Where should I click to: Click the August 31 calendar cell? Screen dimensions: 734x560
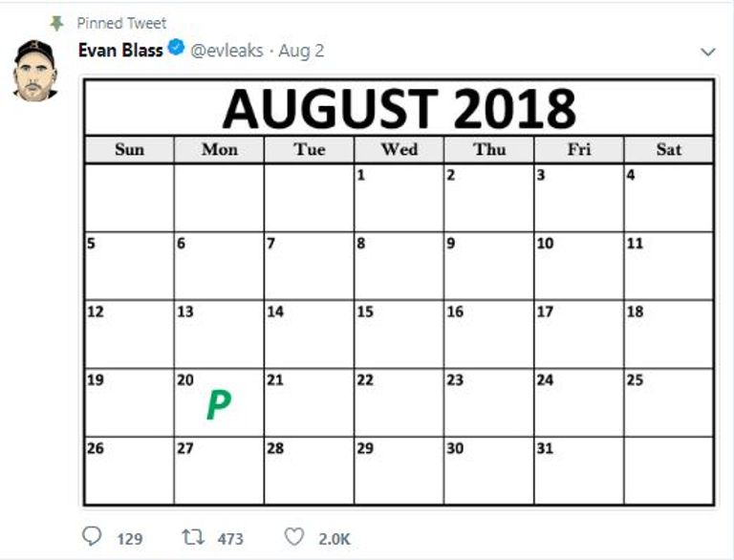578,470
